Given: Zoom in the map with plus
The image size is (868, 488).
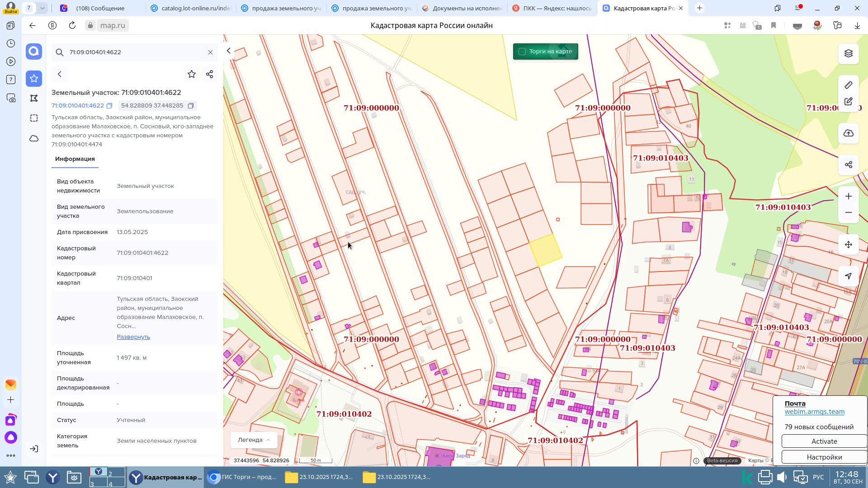Looking at the screenshot, I should click(x=848, y=196).
